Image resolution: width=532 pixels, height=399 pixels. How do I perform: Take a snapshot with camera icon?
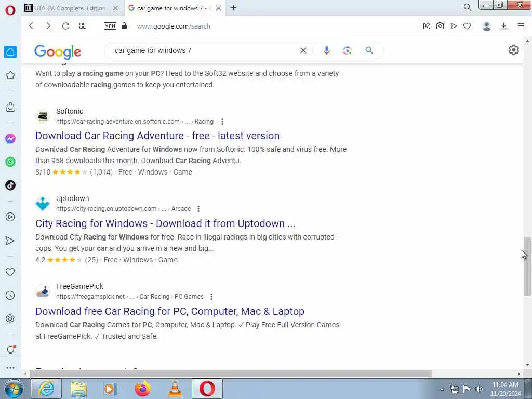[x=440, y=26]
